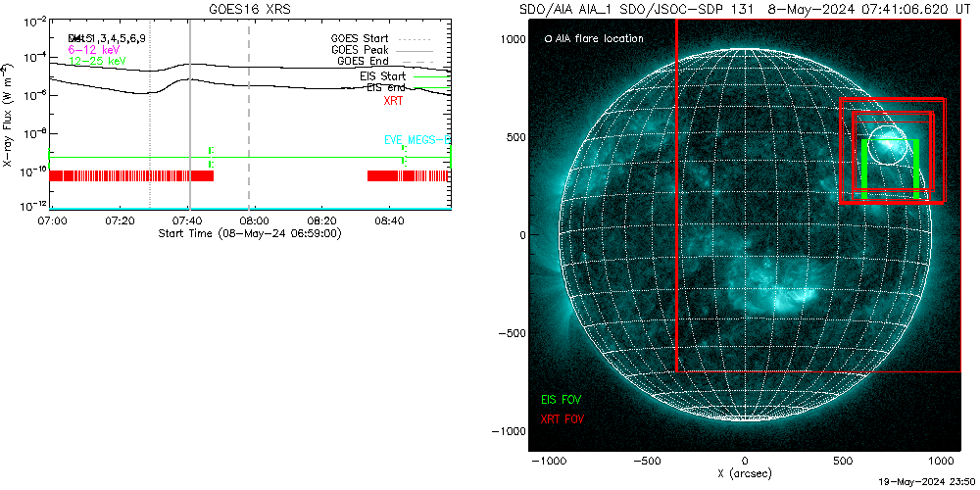Click the cyan 'EVE MEGS-B' label

416,140
